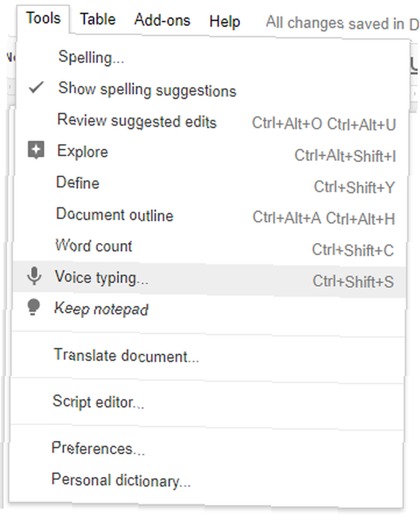Viewport: 420px width, 518px height.
Task: Click the Explore star icon
Action: (x=36, y=150)
